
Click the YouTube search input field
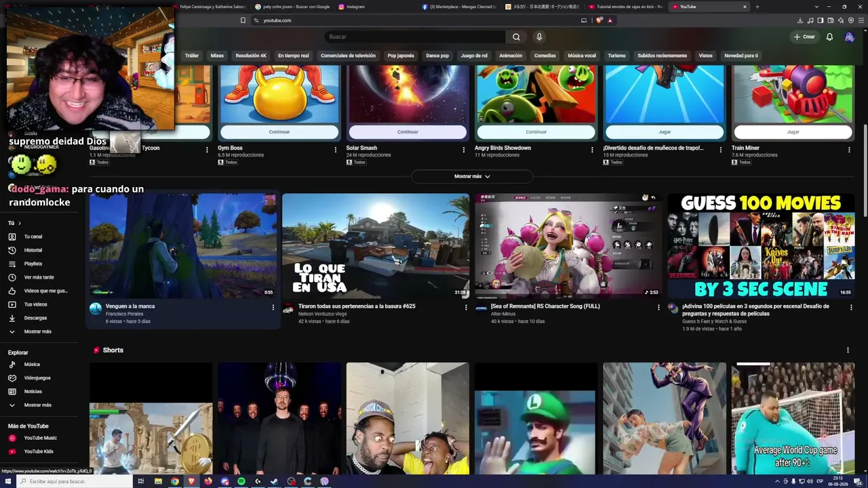414,37
